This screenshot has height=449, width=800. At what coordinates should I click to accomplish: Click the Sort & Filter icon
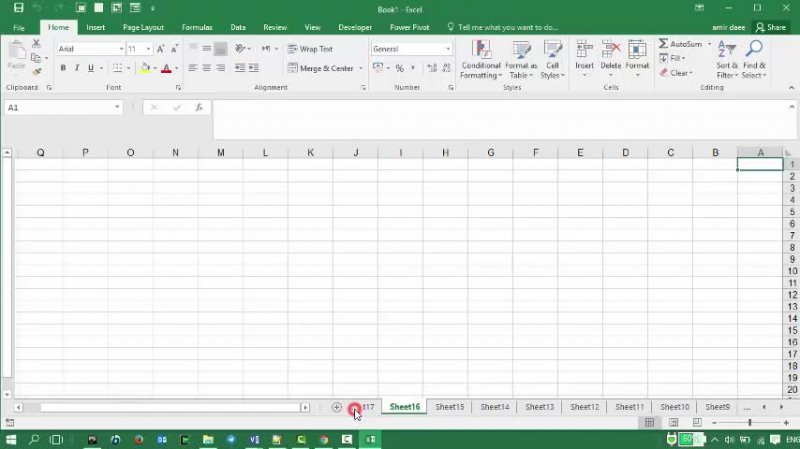click(x=727, y=52)
